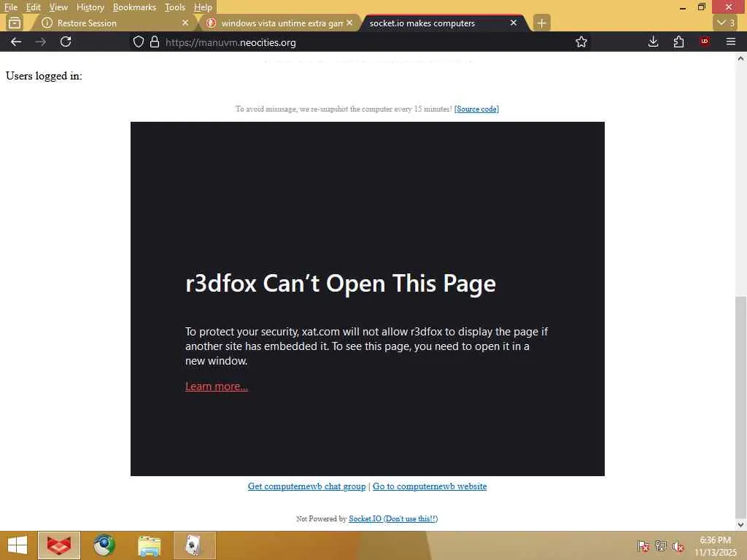Switch to the Restore Session tab

click(113, 23)
